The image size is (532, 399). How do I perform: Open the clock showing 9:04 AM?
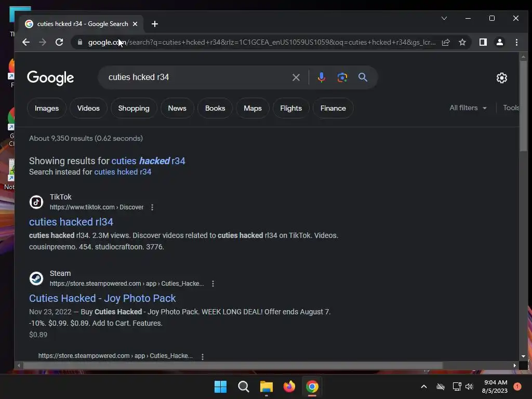point(495,387)
